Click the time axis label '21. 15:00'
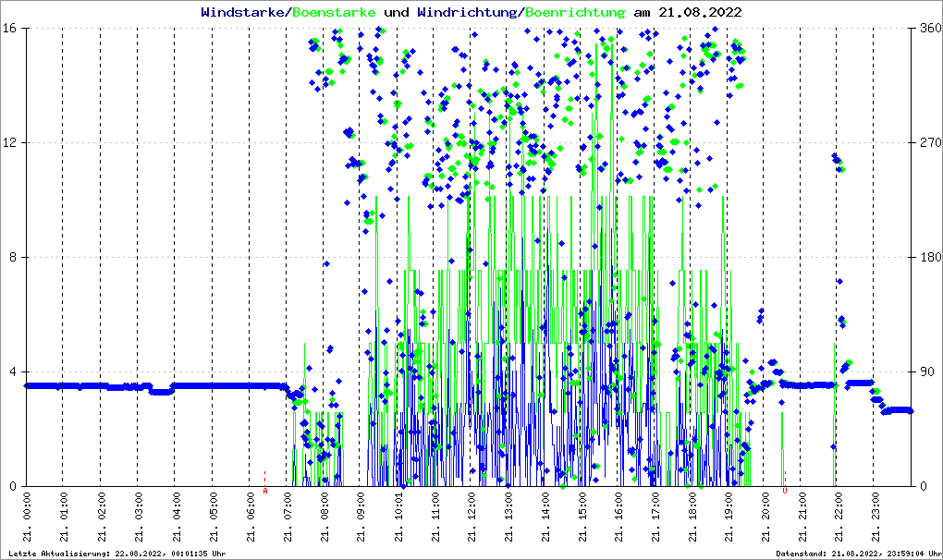 [x=582, y=517]
